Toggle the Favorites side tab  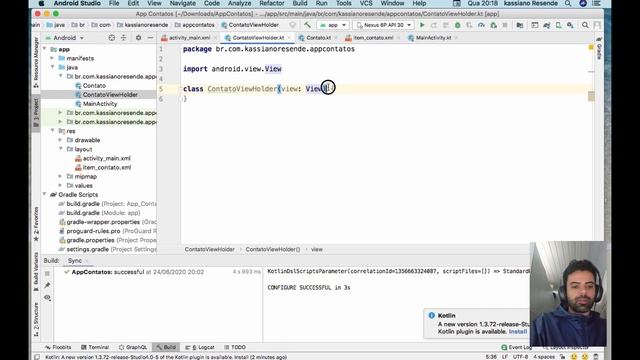pos(36,224)
